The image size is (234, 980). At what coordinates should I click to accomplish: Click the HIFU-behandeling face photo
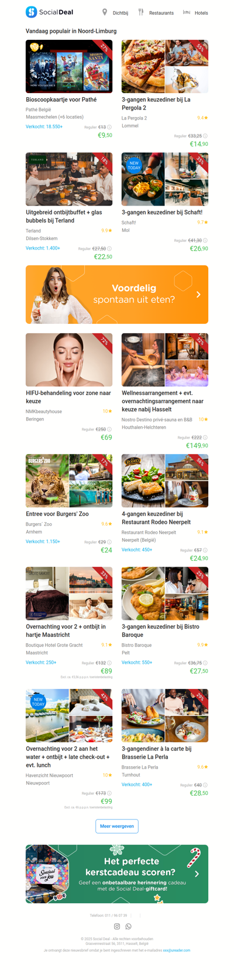tap(69, 360)
